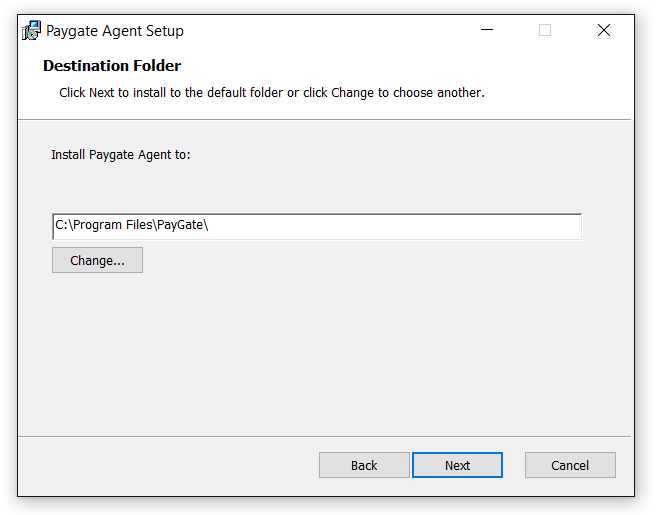Minimize the setup window
The image size is (658, 515).
(487, 30)
